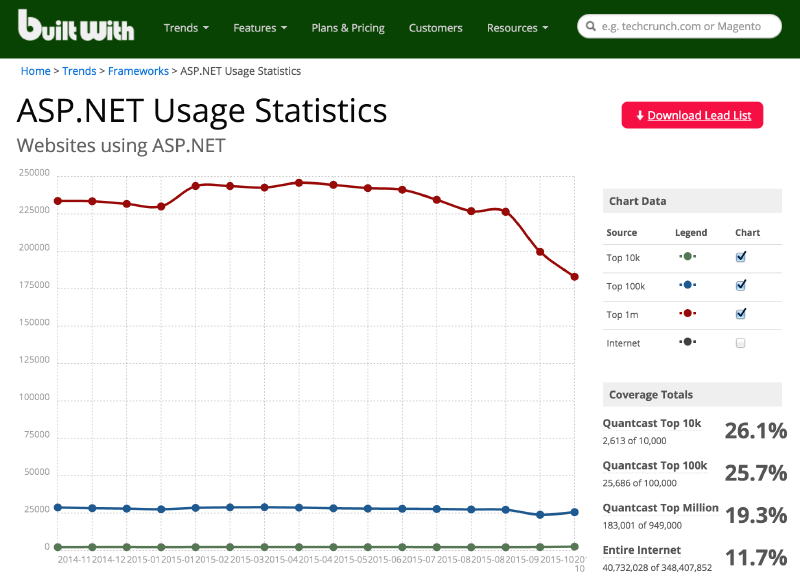The image size is (800, 588).
Task: Click the Quantcast Top Million label
Action: click(660, 508)
